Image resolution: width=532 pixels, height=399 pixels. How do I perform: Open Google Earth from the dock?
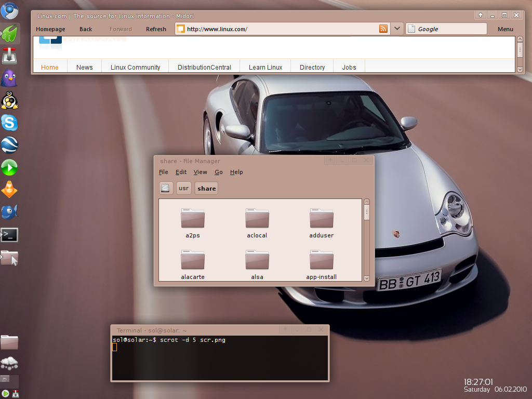tap(9, 145)
